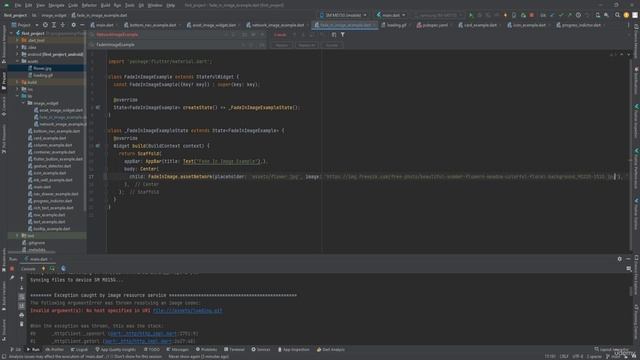Open the Build menu
Image resolution: width=640 pixels, height=360 pixels.
pos(105,5)
